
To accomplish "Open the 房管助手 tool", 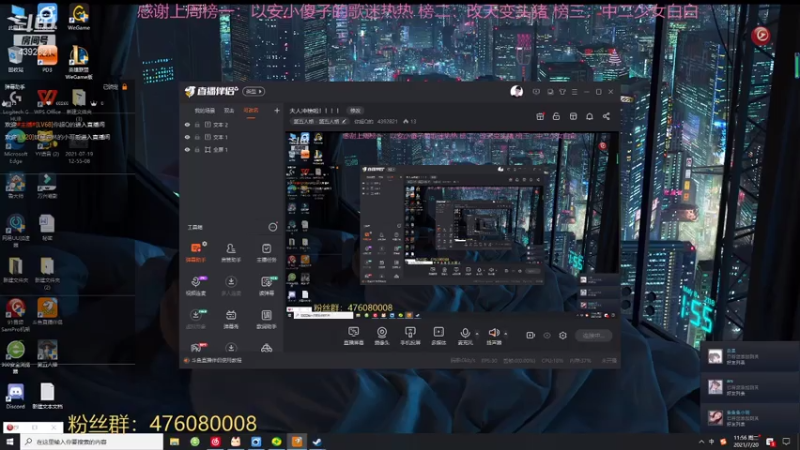I will click(x=231, y=252).
